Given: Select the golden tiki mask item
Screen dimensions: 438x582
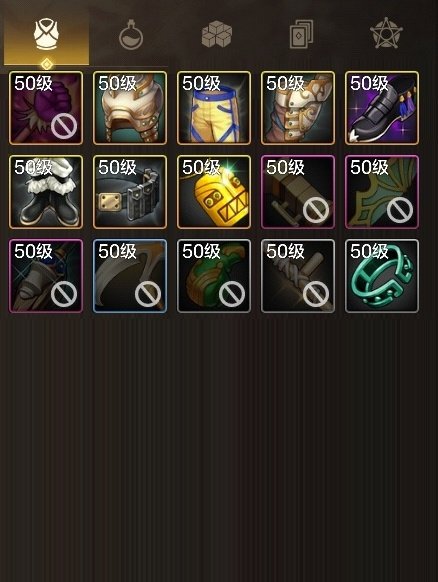Looking at the screenshot, I should coord(214,192).
